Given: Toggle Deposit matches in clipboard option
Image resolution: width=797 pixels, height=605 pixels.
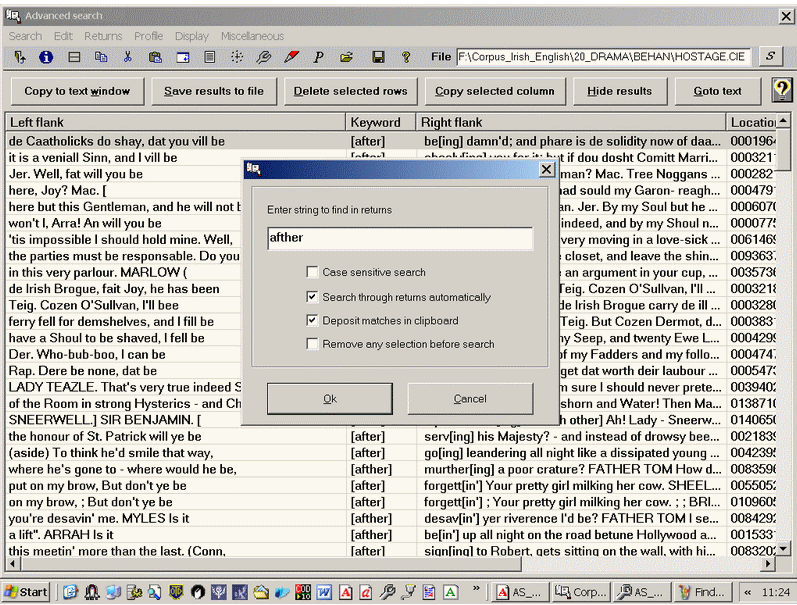Looking at the screenshot, I should coord(313,321).
